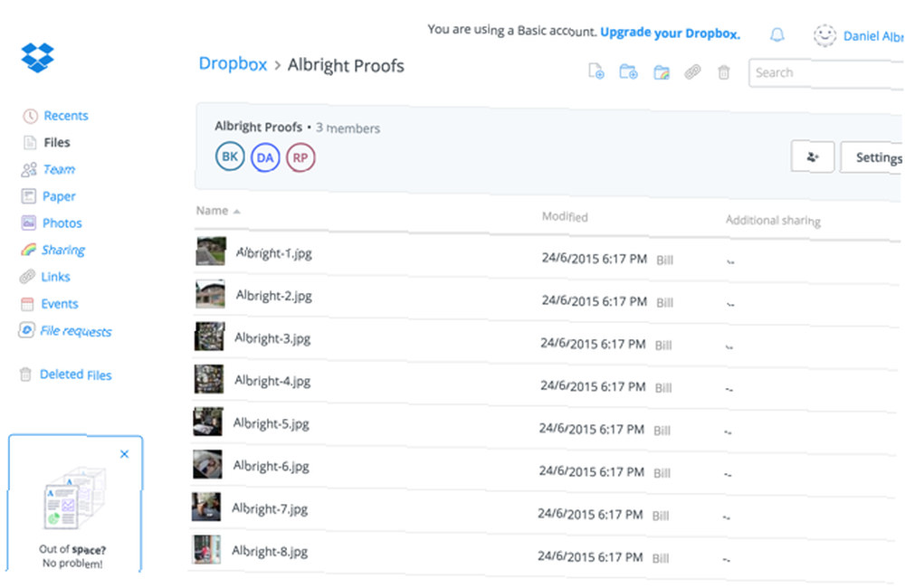Open the Albright-4.jpg thumbnail
905x588 pixels.
208,379
